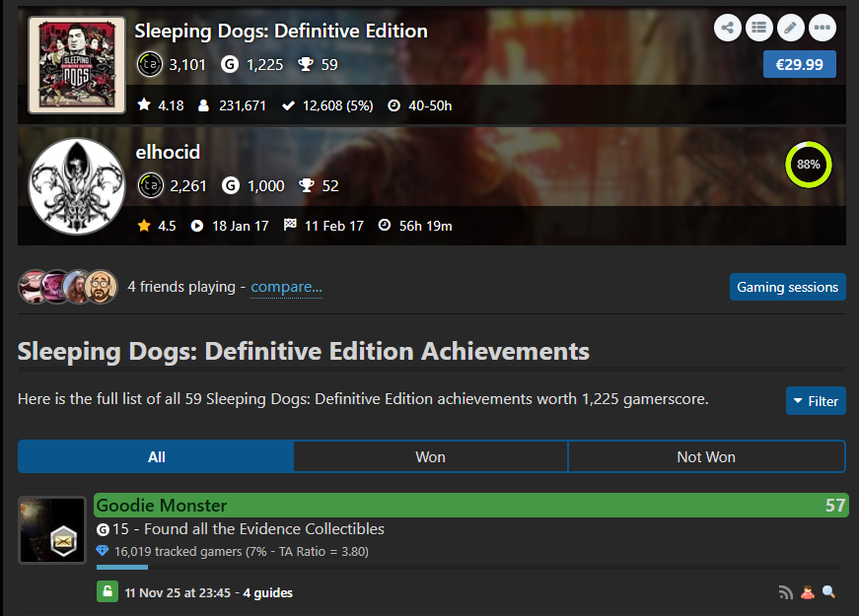Screen dimensions: 859x616
Task: Select the Not Won tab
Action: 706,456
